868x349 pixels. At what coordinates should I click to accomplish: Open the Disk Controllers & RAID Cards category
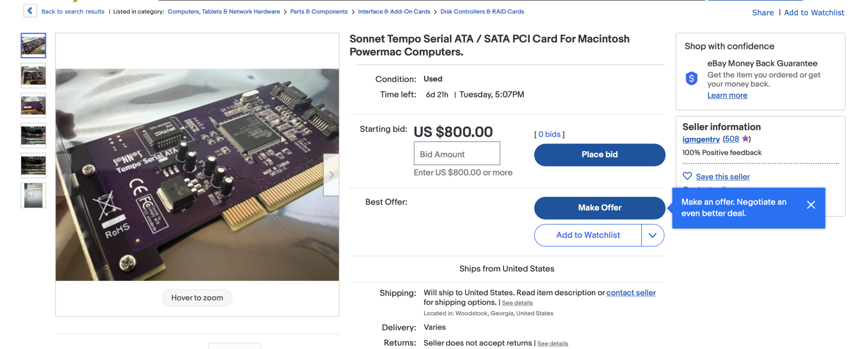click(x=482, y=12)
